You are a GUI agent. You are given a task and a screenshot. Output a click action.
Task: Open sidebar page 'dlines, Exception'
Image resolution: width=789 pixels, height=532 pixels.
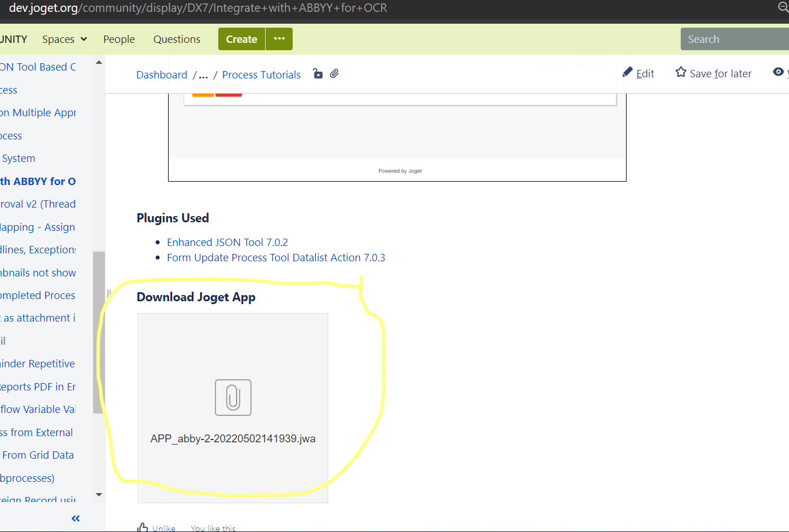coord(38,250)
